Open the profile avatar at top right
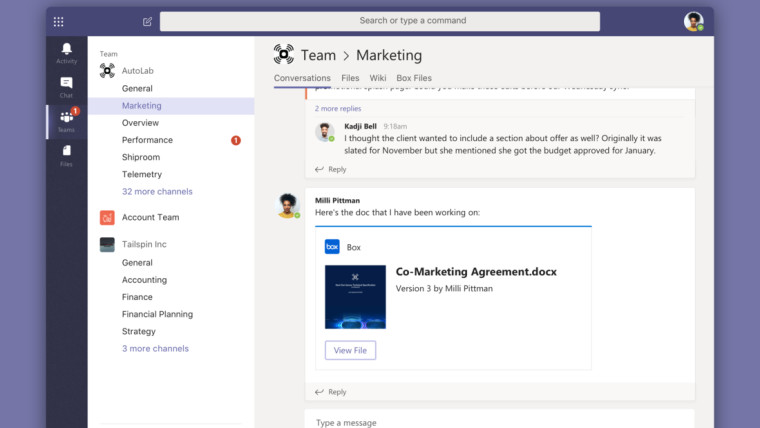Viewport: 760px width, 428px height. 694,21
